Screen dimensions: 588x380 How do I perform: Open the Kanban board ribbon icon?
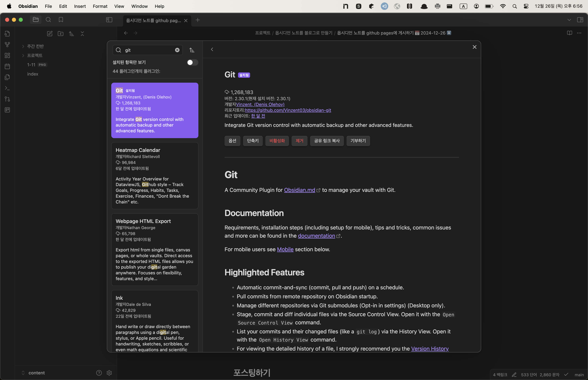pyautogui.click(x=7, y=110)
